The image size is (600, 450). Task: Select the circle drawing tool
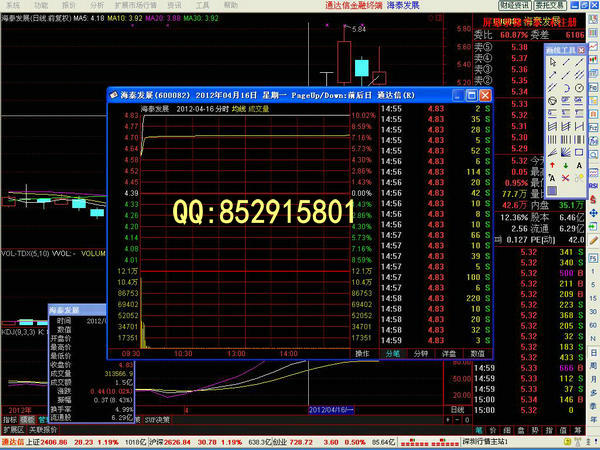[x=579, y=88]
